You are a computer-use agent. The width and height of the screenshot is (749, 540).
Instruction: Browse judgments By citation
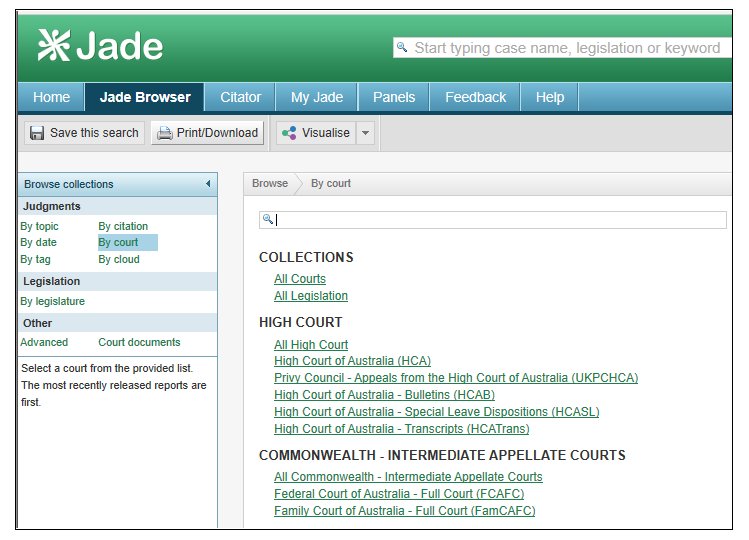[123, 226]
